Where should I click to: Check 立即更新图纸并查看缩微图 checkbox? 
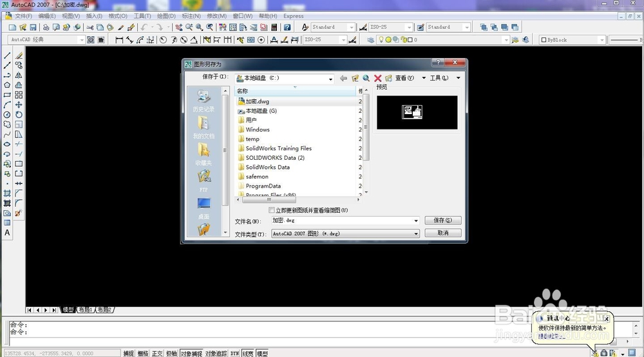pyautogui.click(x=272, y=210)
